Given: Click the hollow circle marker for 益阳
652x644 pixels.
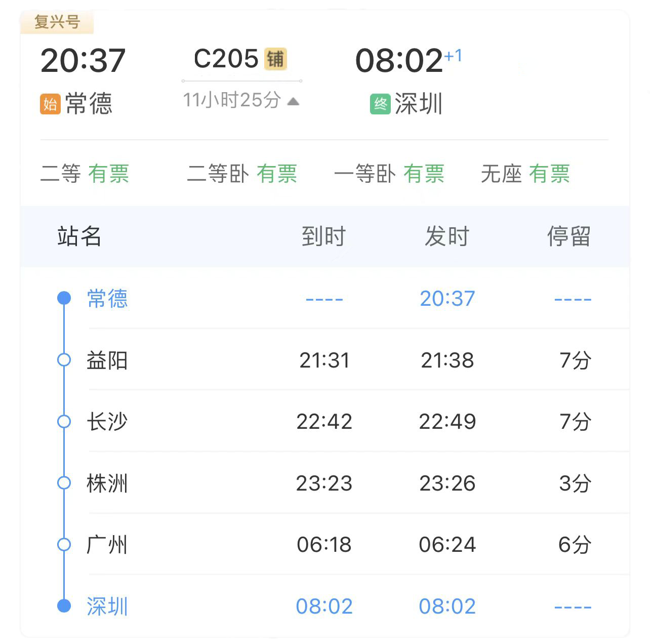Looking at the screenshot, I should point(64,360).
